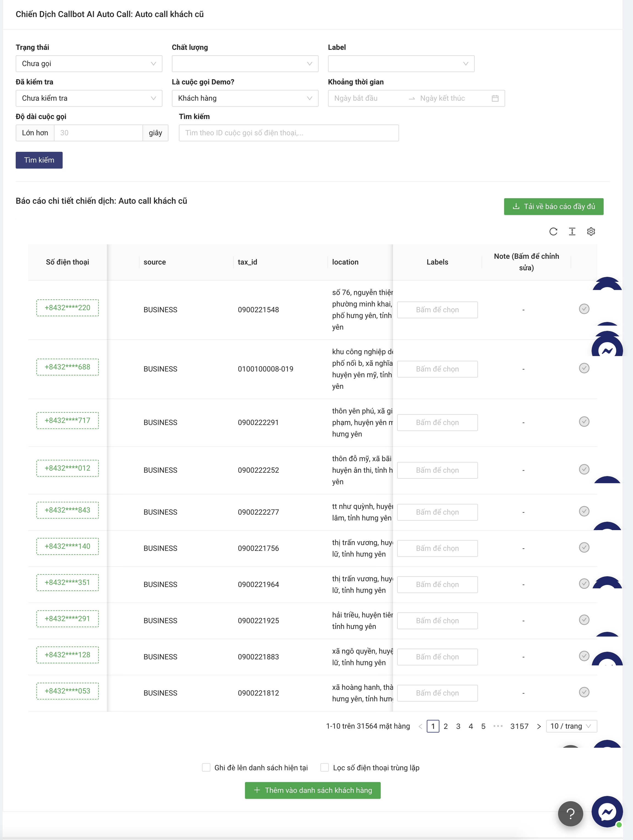Open the Chất lượng dropdown
This screenshot has width=633, height=840.
tap(245, 64)
